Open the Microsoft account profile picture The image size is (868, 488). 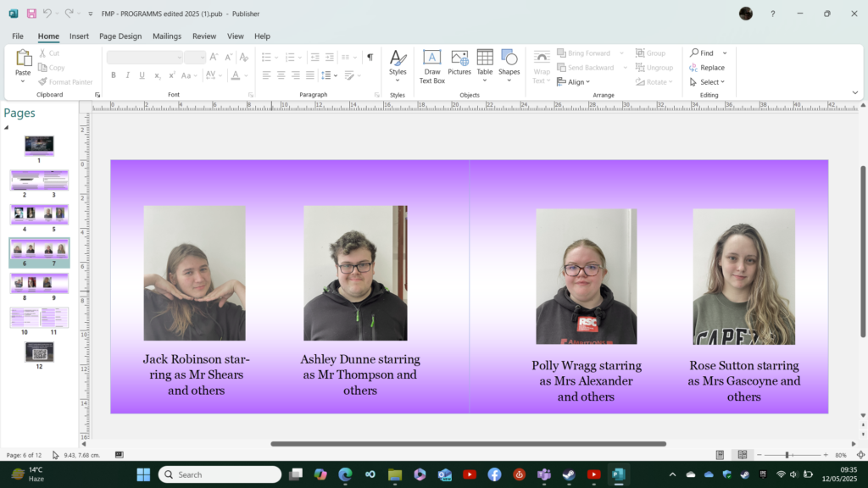tap(746, 14)
